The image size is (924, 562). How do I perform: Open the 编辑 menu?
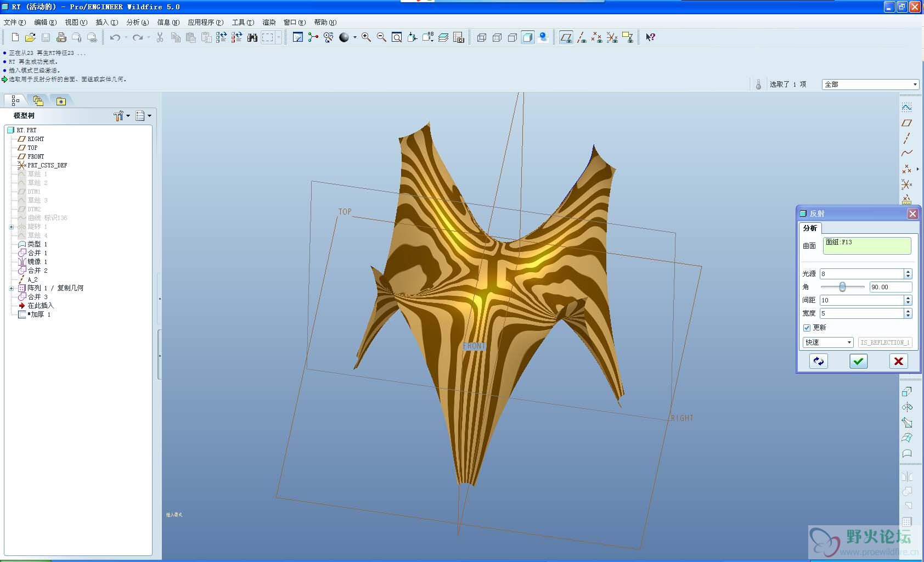(45, 23)
